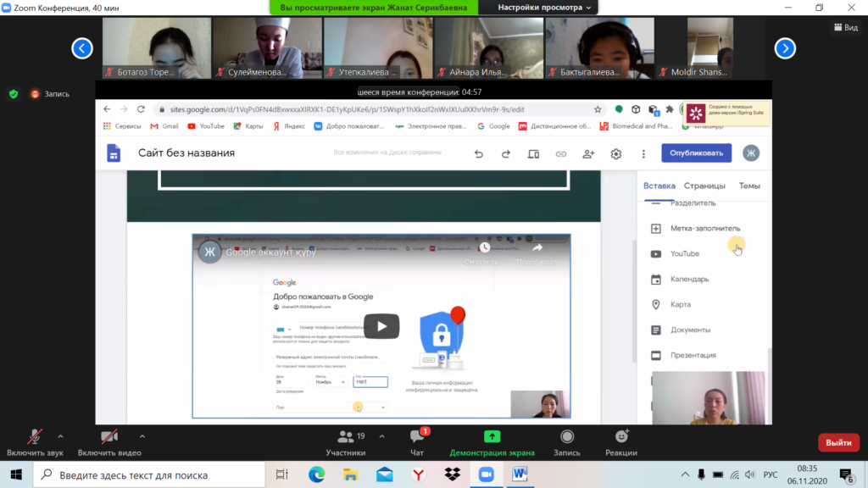Switch to the Темы tab
This screenshot has height=488, width=868.
click(x=749, y=186)
